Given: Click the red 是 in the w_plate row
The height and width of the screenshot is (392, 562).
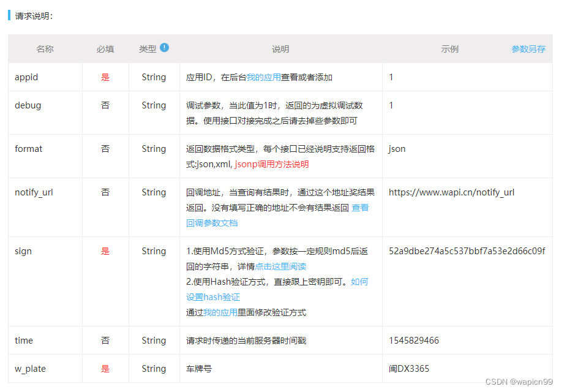Looking at the screenshot, I should point(105,369).
